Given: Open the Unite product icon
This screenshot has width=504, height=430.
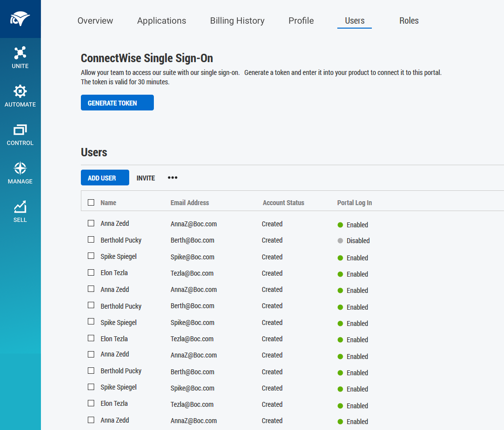Looking at the screenshot, I should point(20,53).
